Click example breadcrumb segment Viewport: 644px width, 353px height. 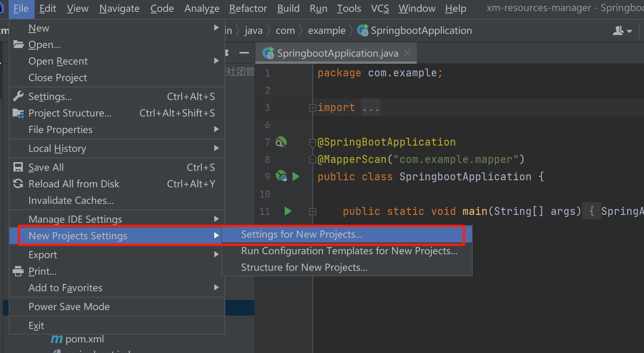327,31
